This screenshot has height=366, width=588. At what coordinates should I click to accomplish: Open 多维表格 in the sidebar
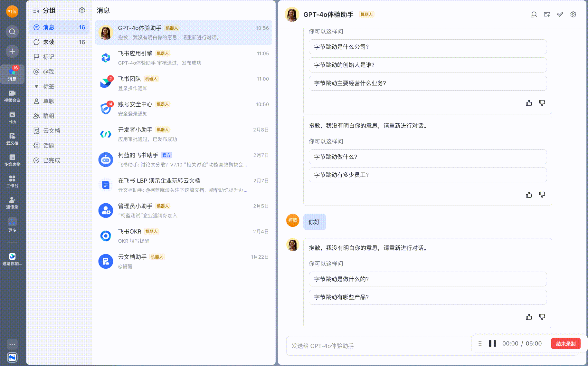12,160
